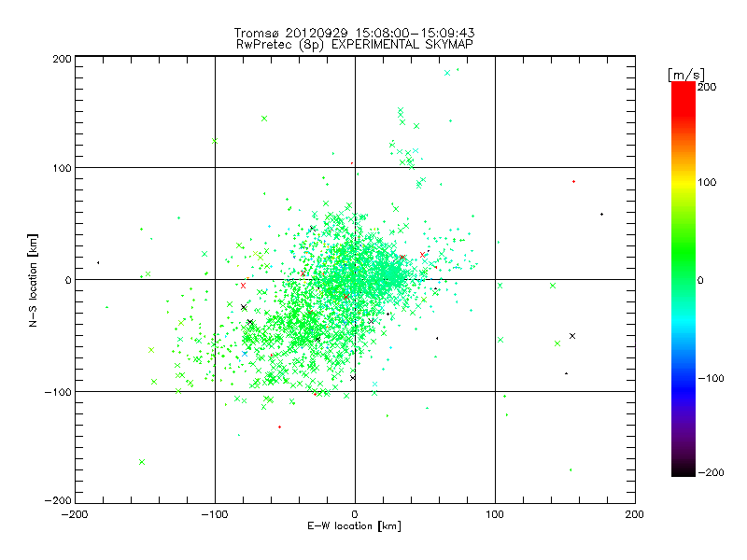
Task: Click the '0' tick label on the N-S axis
Action: [x=68, y=280]
